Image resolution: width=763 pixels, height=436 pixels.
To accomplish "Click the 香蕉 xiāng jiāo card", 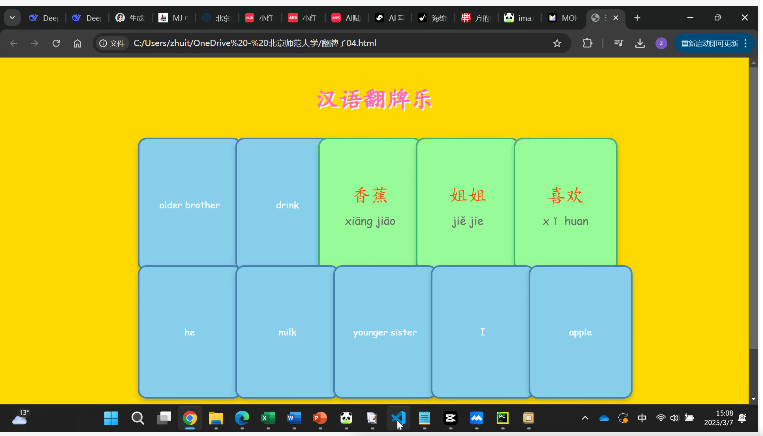I will coord(370,205).
